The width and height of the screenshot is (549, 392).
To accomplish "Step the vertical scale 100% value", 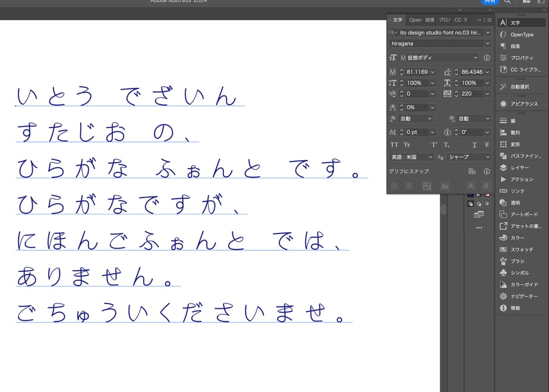I will pos(402,83).
